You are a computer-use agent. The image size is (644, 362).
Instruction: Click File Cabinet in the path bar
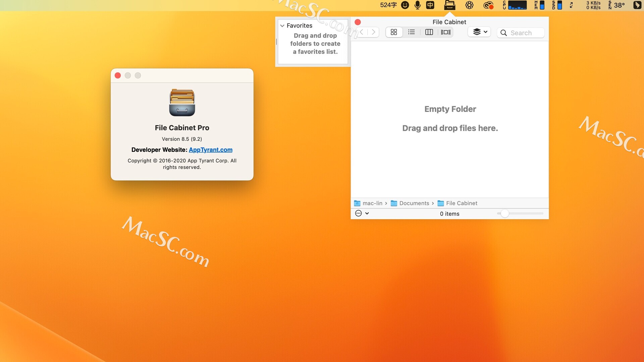point(461,203)
